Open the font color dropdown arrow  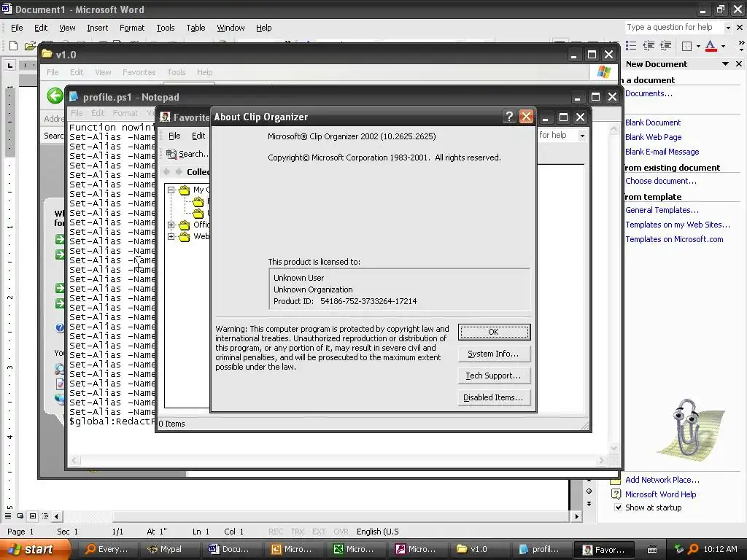tap(723, 46)
